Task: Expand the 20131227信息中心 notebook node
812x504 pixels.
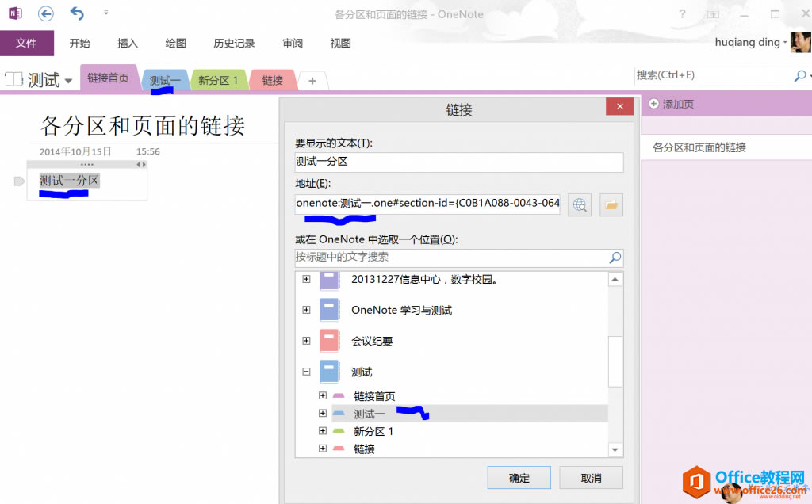Action: click(x=307, y=280)
